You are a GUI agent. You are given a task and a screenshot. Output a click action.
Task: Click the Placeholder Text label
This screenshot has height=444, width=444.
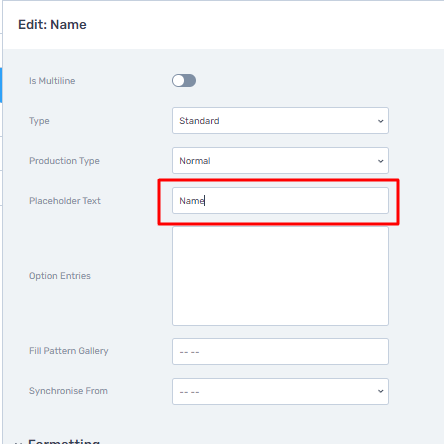coord(65,201)
